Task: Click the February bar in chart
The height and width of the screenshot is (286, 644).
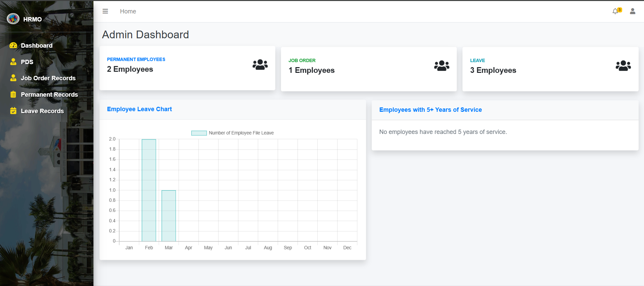Action: [x=149, y=190]
